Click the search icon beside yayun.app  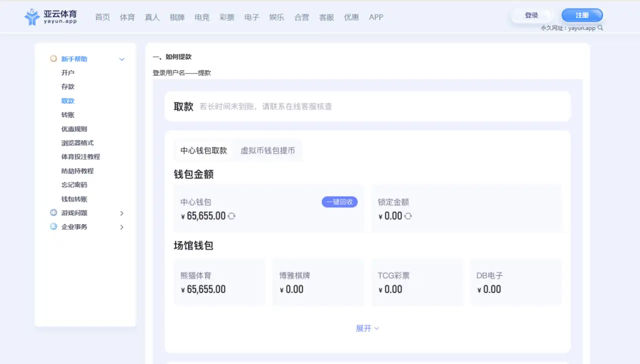600,28
